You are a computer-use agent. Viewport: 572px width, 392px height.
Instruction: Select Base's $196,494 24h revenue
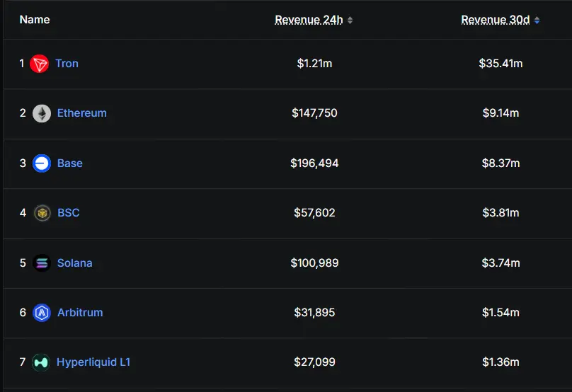click(314, 163)
